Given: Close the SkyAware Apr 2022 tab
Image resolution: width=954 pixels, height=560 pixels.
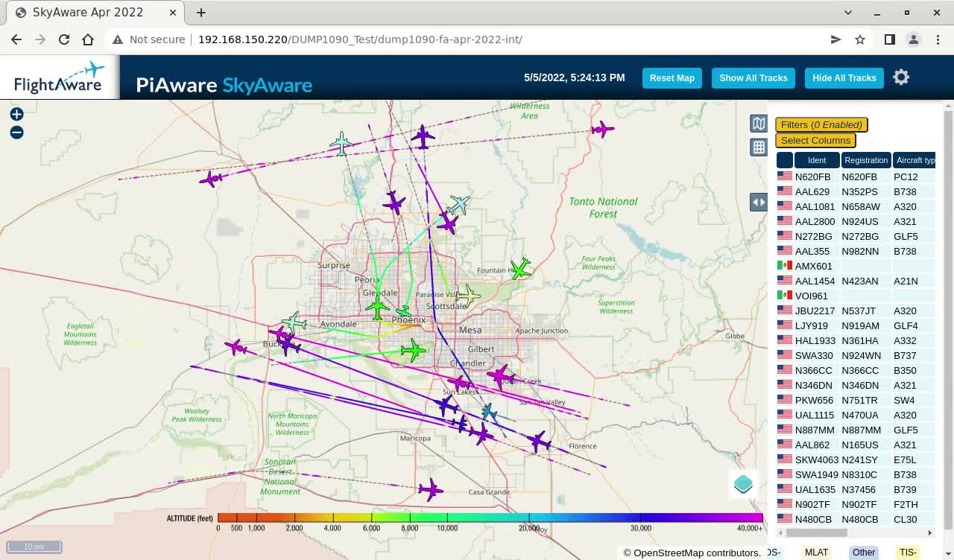Looking at the screenshot, I should point(172,13).
